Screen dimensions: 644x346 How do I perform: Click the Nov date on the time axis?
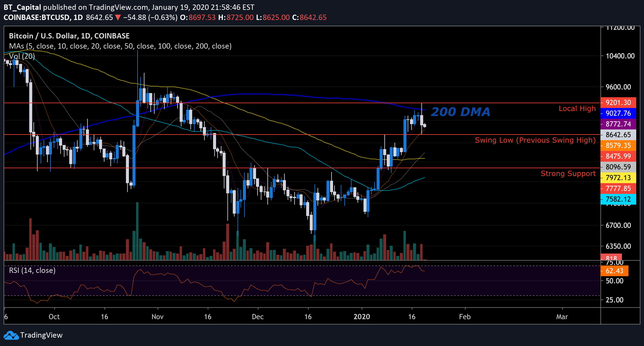point(158,317)
